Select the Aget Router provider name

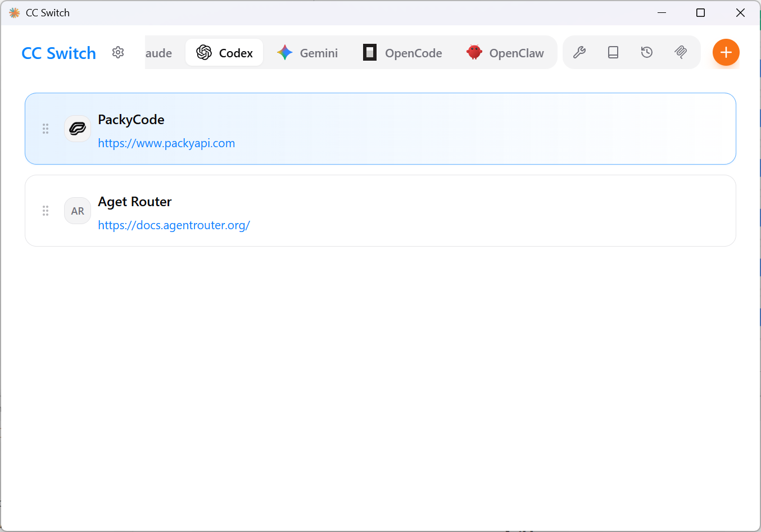click(135, 202)
